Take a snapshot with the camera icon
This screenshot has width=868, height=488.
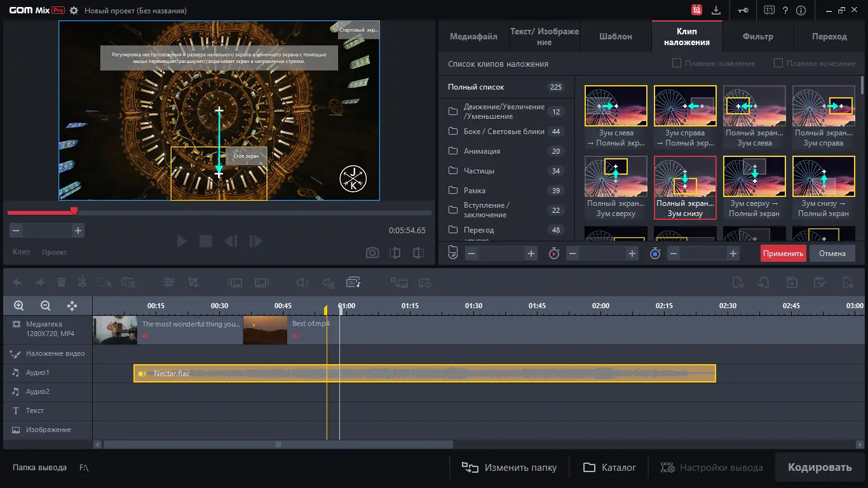coord(372,253)
